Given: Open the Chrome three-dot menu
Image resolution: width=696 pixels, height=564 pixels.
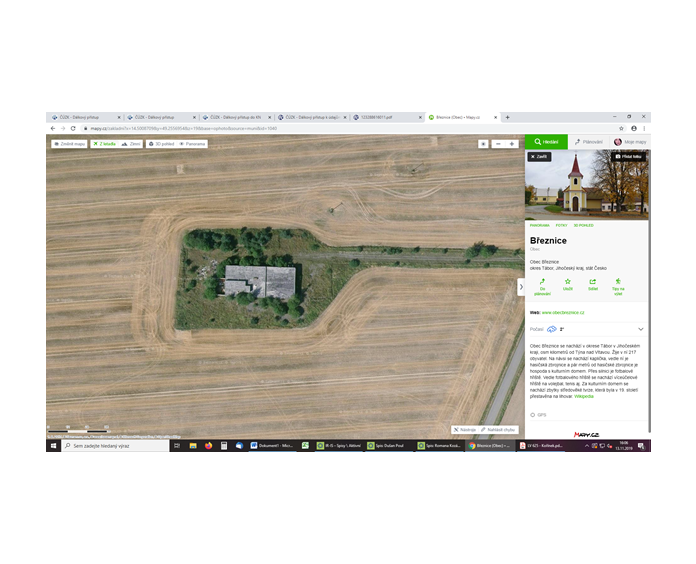Looking at the screenshot, I should pyautogui.click(x=644, y=128).
